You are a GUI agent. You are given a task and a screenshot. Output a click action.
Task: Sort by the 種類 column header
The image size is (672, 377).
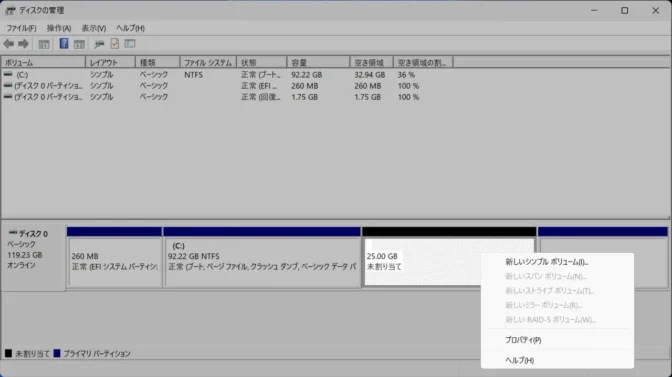click(x=158, y=63)
